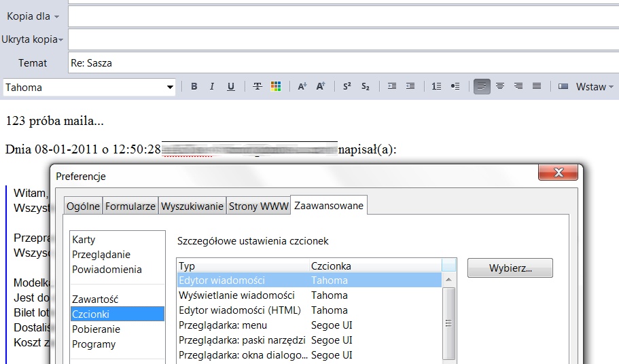Switch to the Ogólne tab
Viewport: 619px width, 364px height.
click(83, 206)
